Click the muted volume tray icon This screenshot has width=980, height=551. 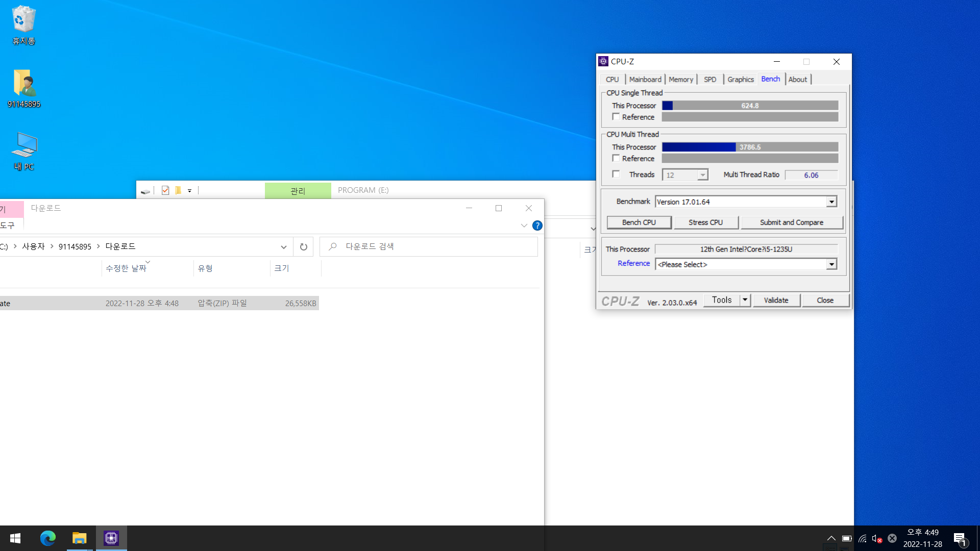click(876, 538)
